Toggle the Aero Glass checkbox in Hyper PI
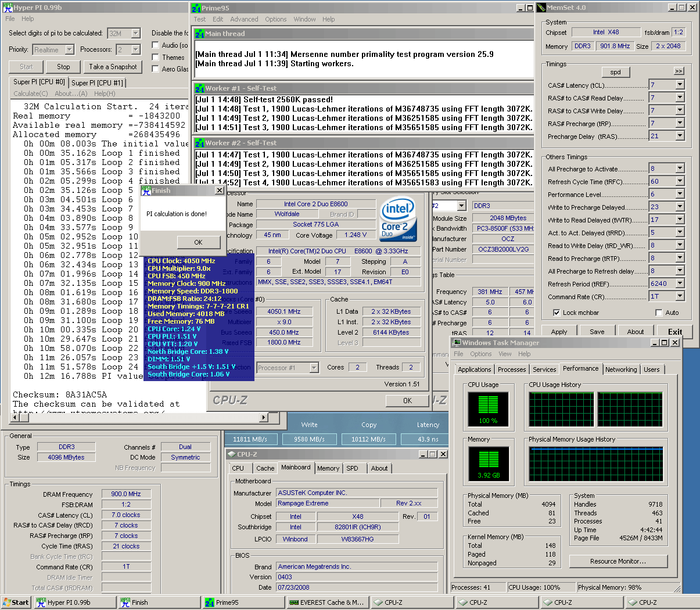The image size is (700, 610). pos(155,69)
